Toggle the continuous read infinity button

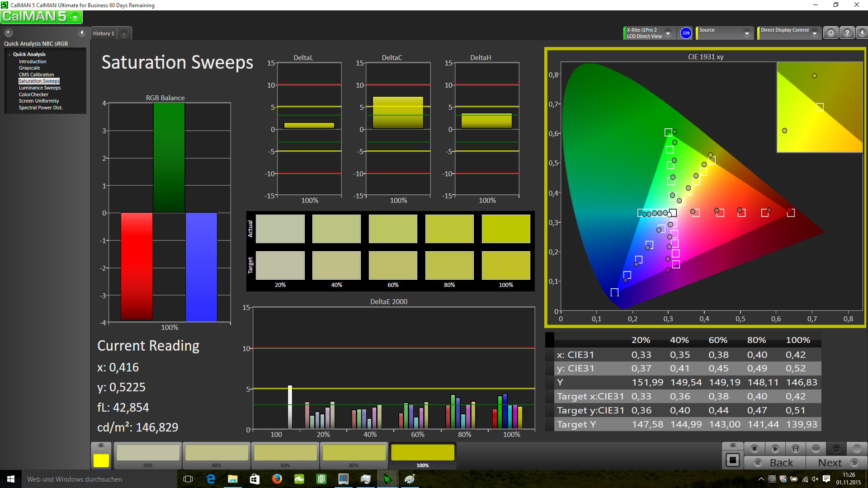pyautogui.click(x=816, y=449)
